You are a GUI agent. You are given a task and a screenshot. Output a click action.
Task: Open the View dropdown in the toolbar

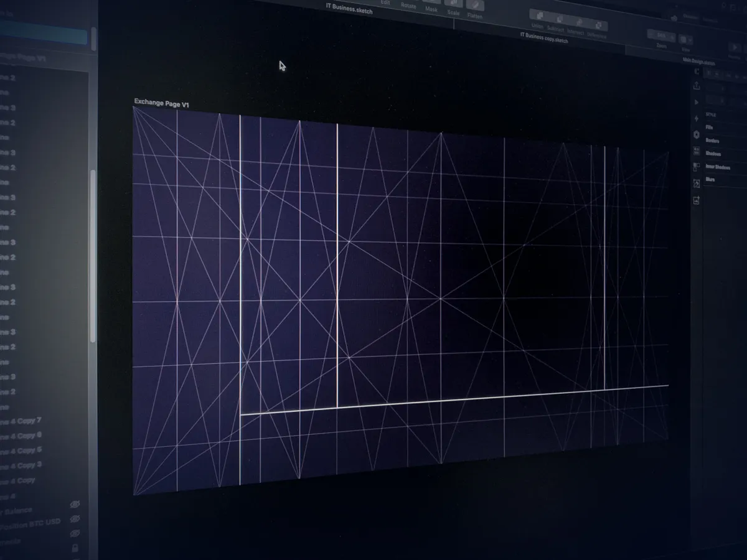[x=686, y=39]
